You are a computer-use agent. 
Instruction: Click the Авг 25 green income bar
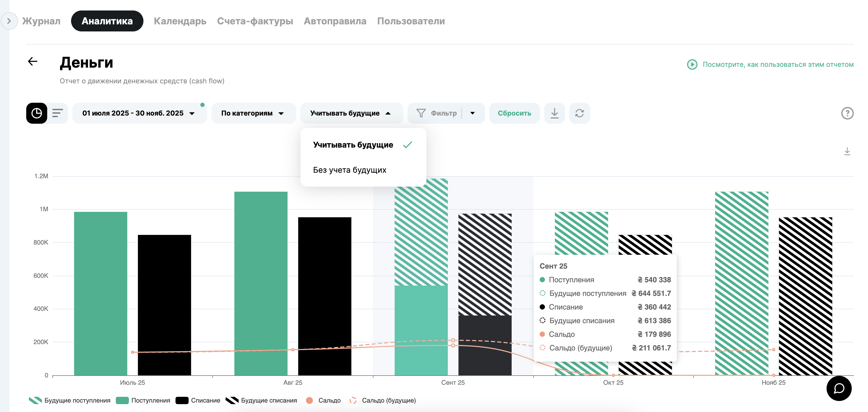pos(261,283)
